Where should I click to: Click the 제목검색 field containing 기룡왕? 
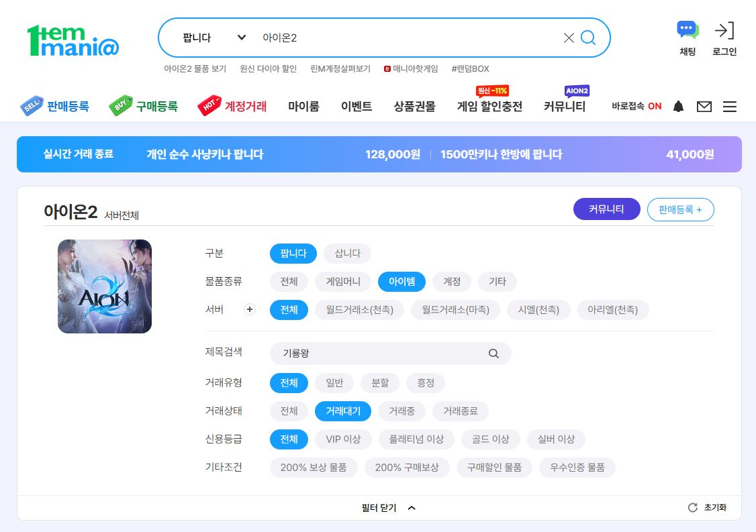(x=391, y=354)
